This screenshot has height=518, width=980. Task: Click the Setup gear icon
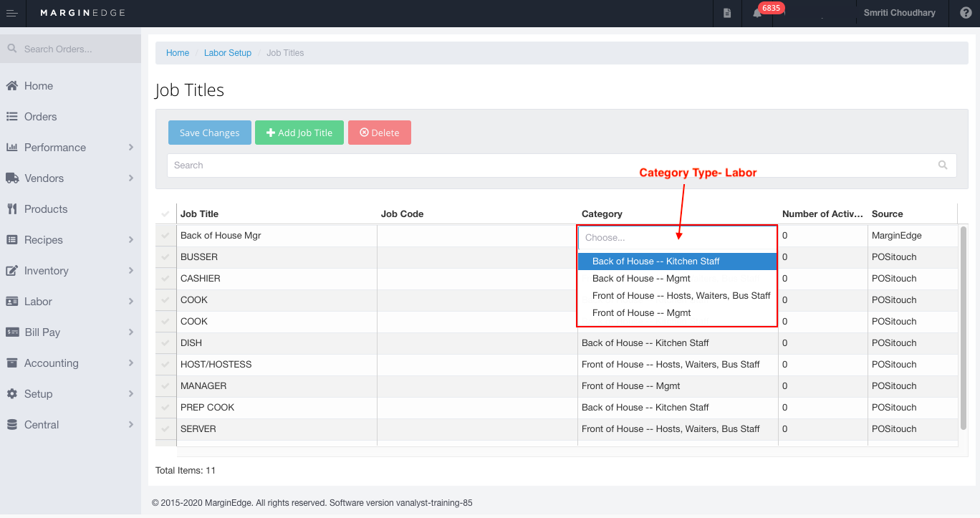point(12,393)
